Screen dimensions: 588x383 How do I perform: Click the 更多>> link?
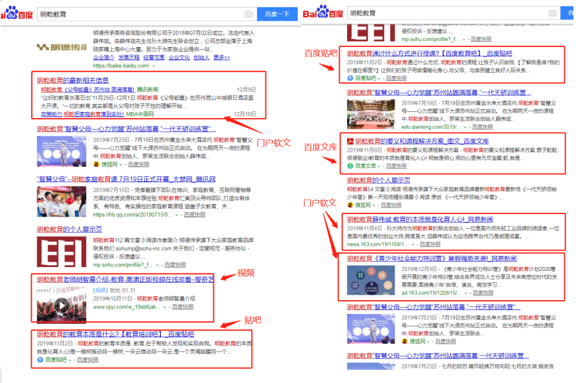(222, 58)
